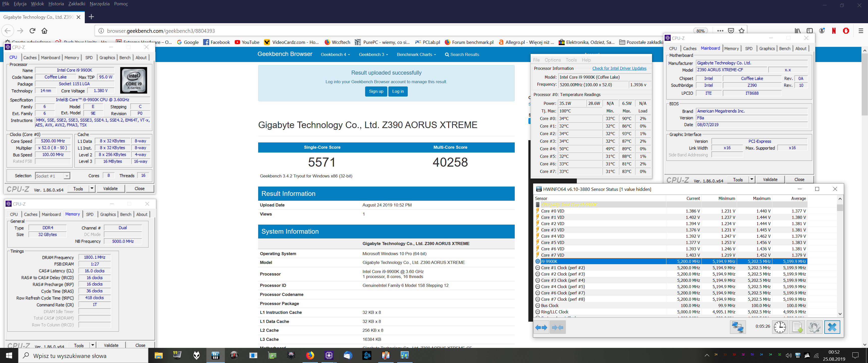This screenshot has width=868, height=363.
Task: Bookmark this page with star icon
Action: coord(741,31)
